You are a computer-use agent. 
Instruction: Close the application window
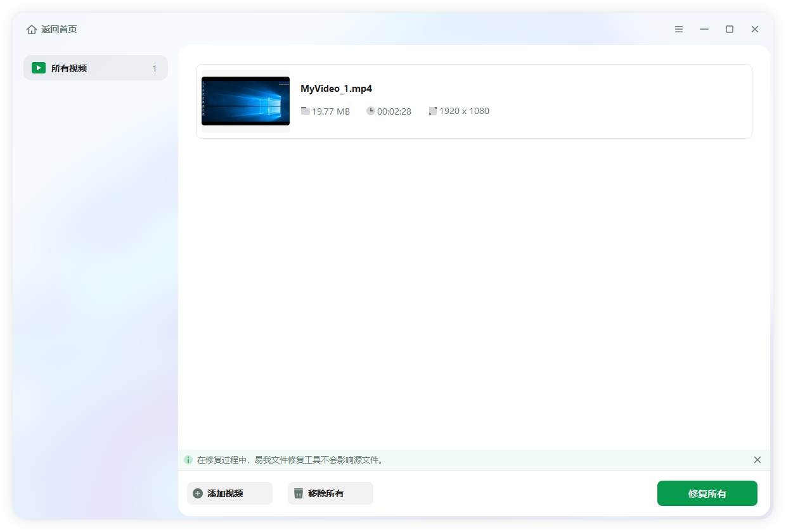tap(755, 29)
